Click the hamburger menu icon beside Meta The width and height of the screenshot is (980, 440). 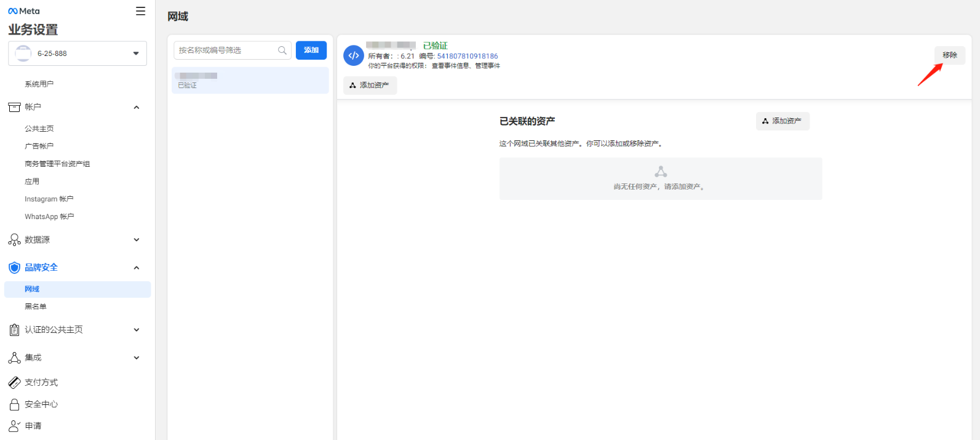(x=141, y=11)
